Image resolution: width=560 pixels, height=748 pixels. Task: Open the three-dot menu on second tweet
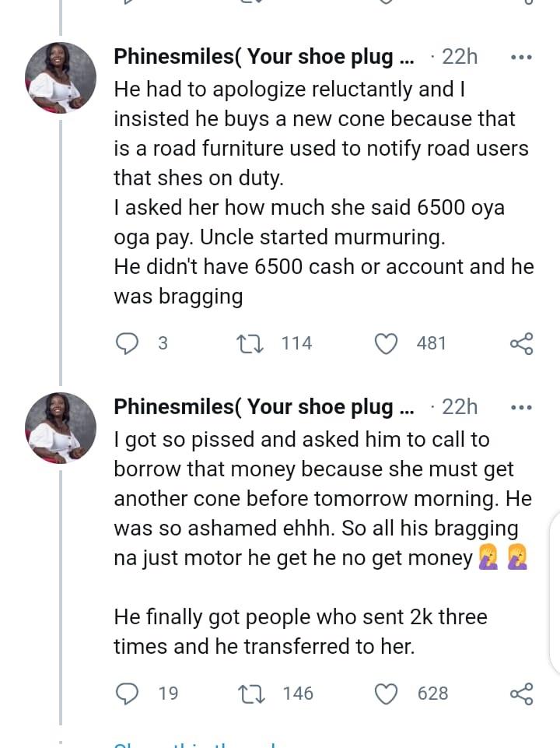click(520, 406)
